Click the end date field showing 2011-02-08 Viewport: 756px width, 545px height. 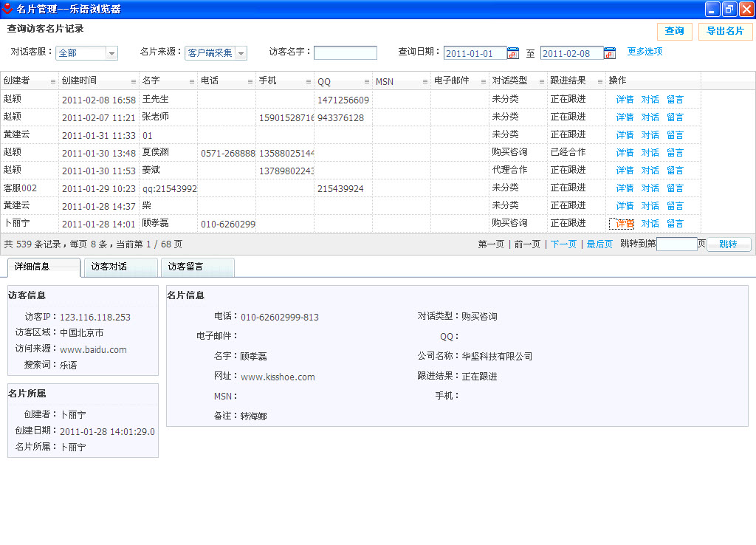tap(572, 53)
